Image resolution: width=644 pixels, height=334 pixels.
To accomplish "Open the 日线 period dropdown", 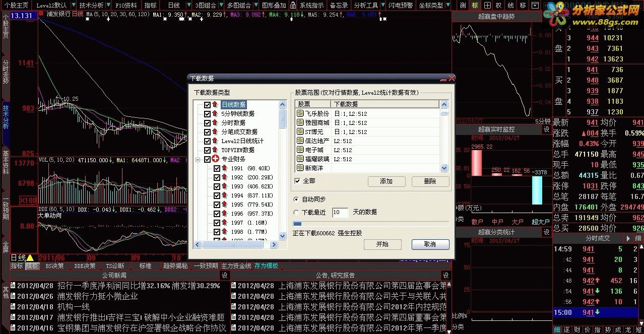I will click(x=177, y=5).
